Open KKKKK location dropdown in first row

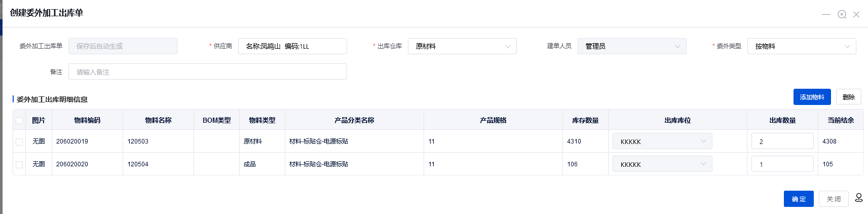click(x=662, y=141)
